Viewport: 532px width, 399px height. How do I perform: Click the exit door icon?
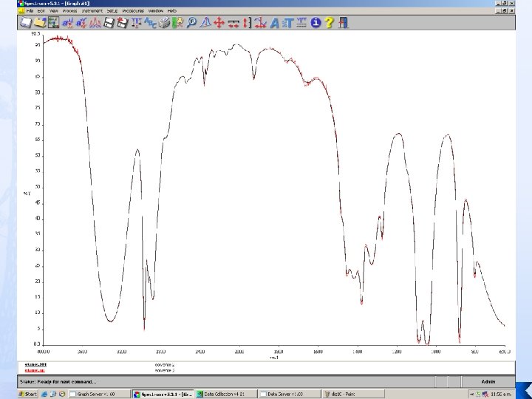pyautogui.click(x=343, y=23)
